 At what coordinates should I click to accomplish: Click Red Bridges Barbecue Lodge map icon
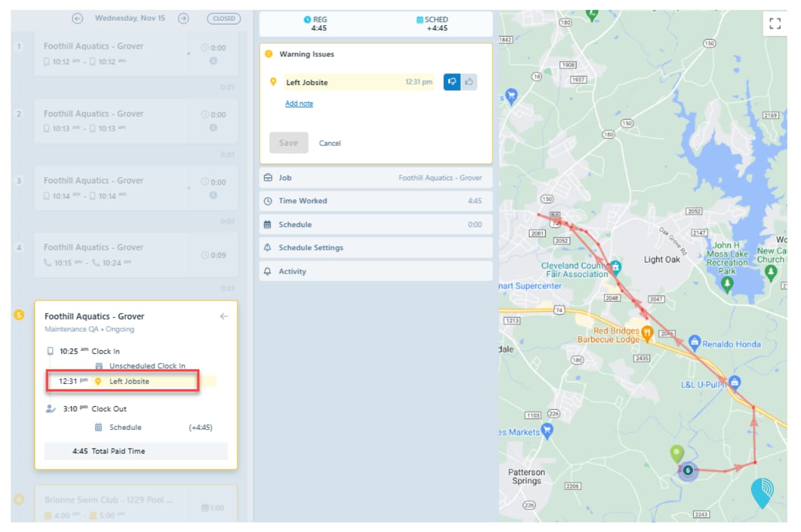648,331
